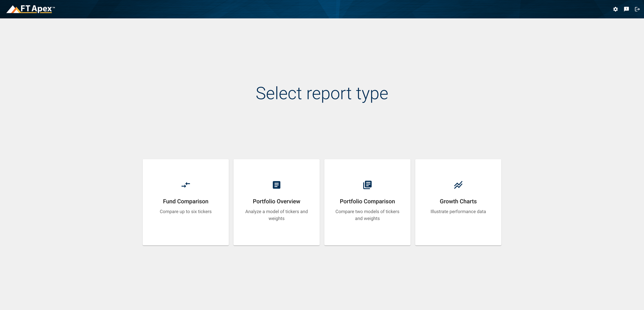
Task: Open the feedback message icon
Action: [626, 9]
